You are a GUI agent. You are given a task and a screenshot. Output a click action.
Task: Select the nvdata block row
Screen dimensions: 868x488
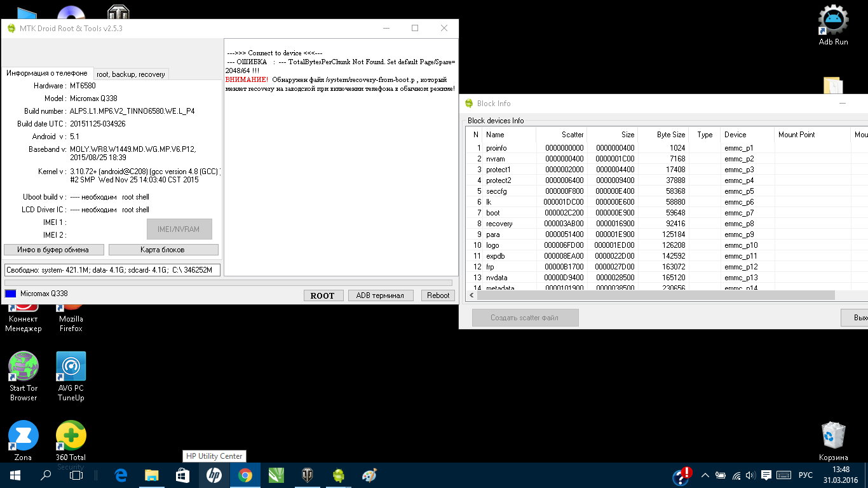point(667,278)
